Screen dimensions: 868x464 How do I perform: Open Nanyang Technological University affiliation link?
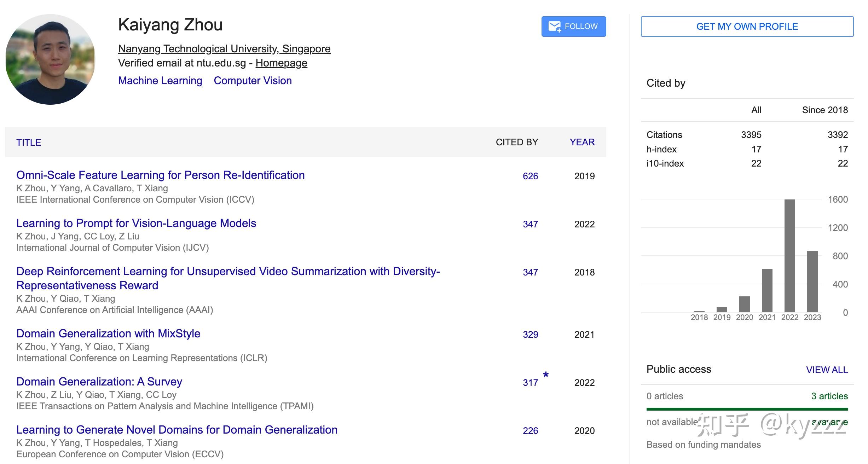(x=224, y=49)
